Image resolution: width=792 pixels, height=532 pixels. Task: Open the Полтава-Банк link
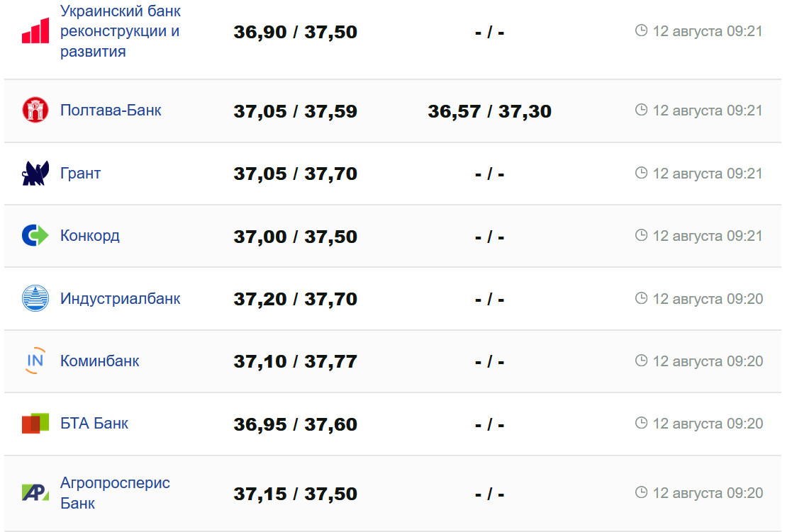coord(111,110)
